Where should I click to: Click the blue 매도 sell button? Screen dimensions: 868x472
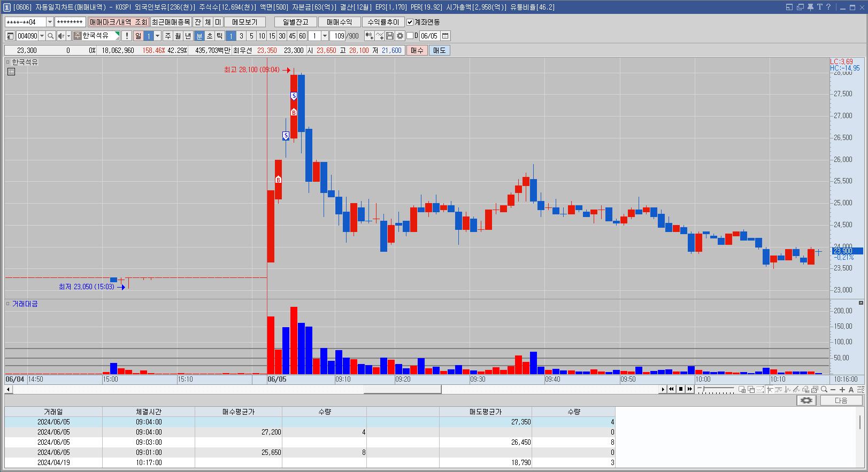(x=439, y=50)
